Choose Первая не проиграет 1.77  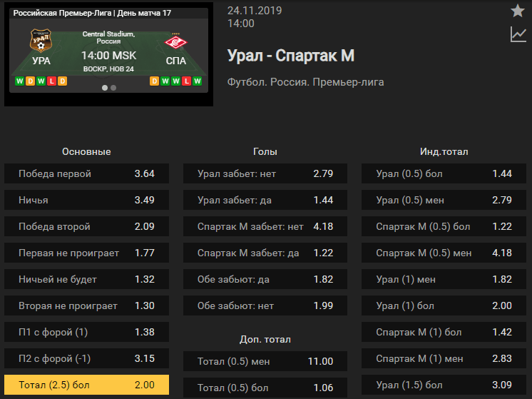tap(86, 253)
